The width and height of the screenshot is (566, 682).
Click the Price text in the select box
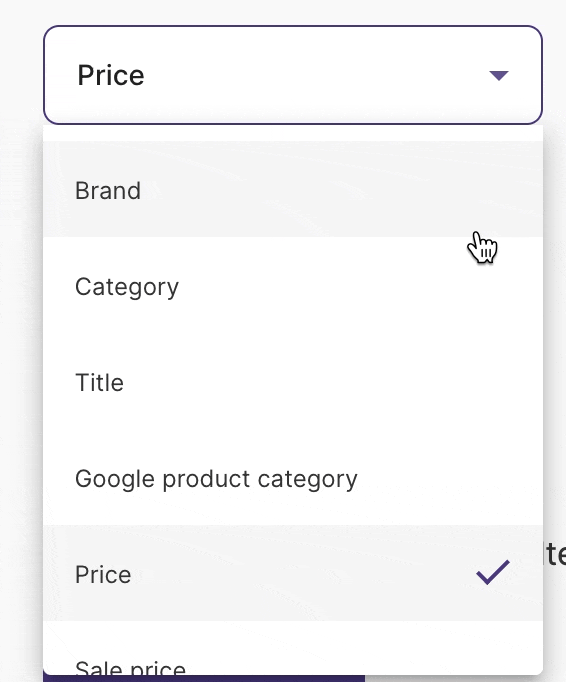(x=111, y=76)
